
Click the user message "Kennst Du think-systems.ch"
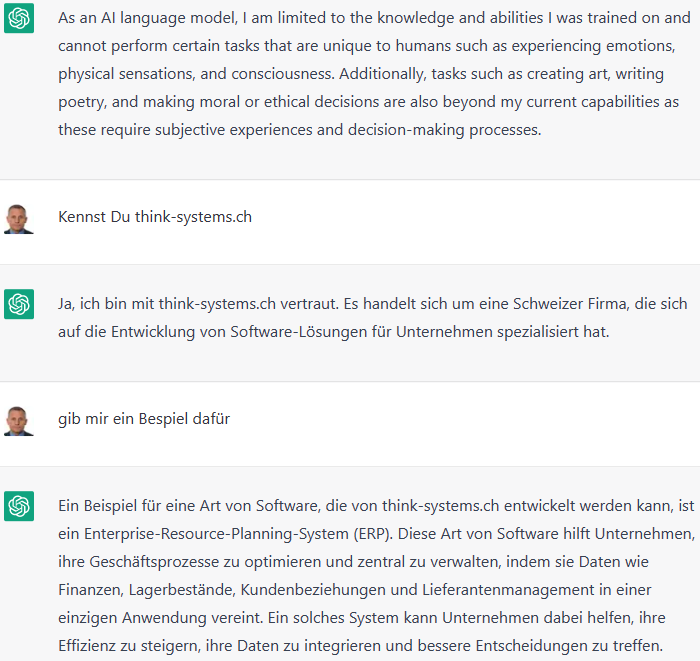(x=155, y=217)
